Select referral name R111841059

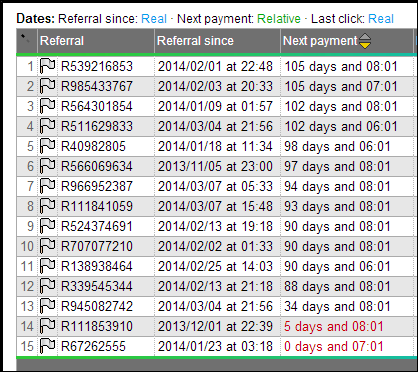pos(97,206)
